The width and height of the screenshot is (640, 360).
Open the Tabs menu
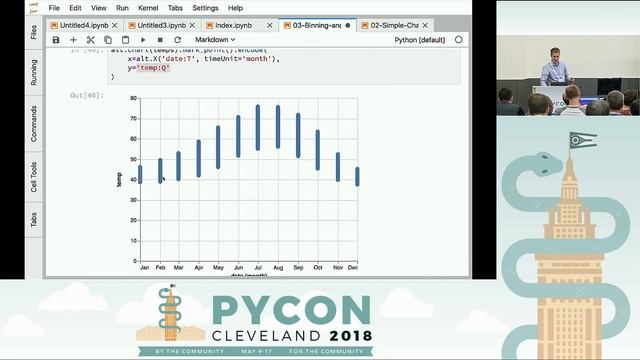coord(175,8)
